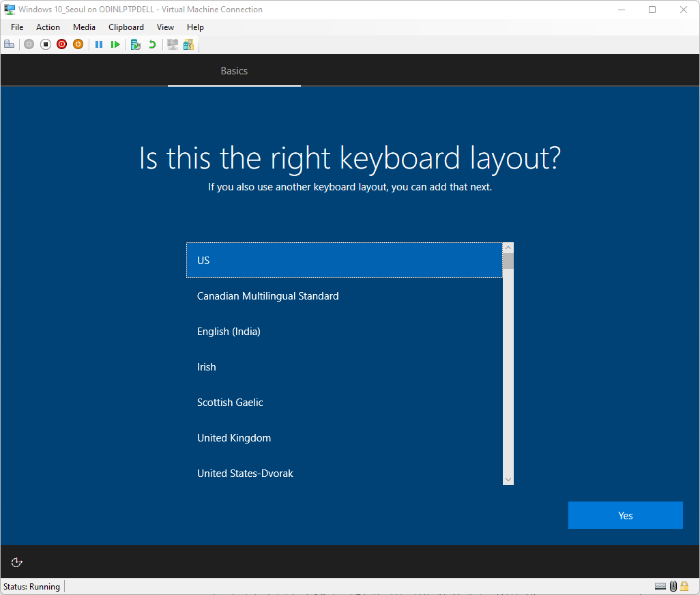Click the VM Connection title bar icon

10,10
